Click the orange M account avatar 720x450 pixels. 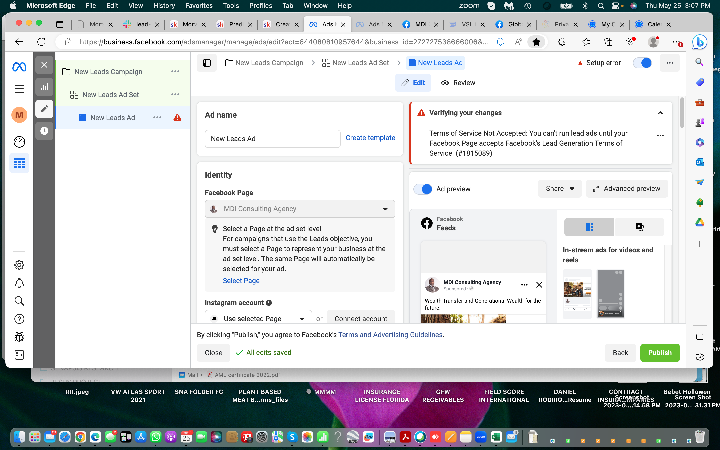pos(19,115)
